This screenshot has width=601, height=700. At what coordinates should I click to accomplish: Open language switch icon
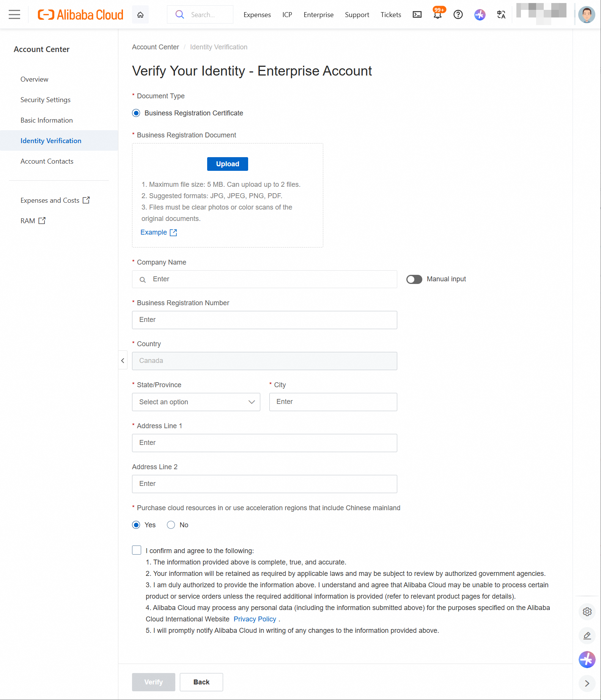click(x=501, y=14)
